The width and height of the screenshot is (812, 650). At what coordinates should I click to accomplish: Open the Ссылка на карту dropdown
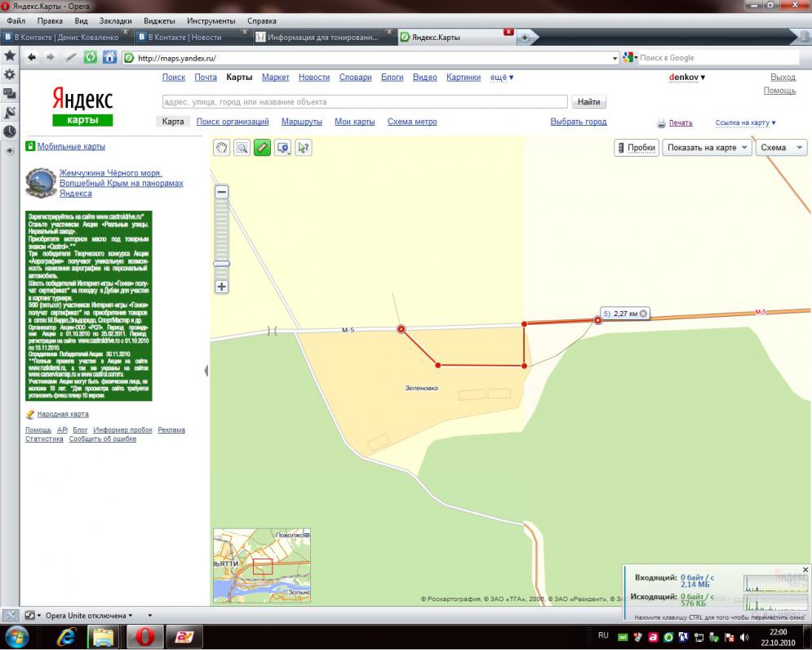[745, 123]
